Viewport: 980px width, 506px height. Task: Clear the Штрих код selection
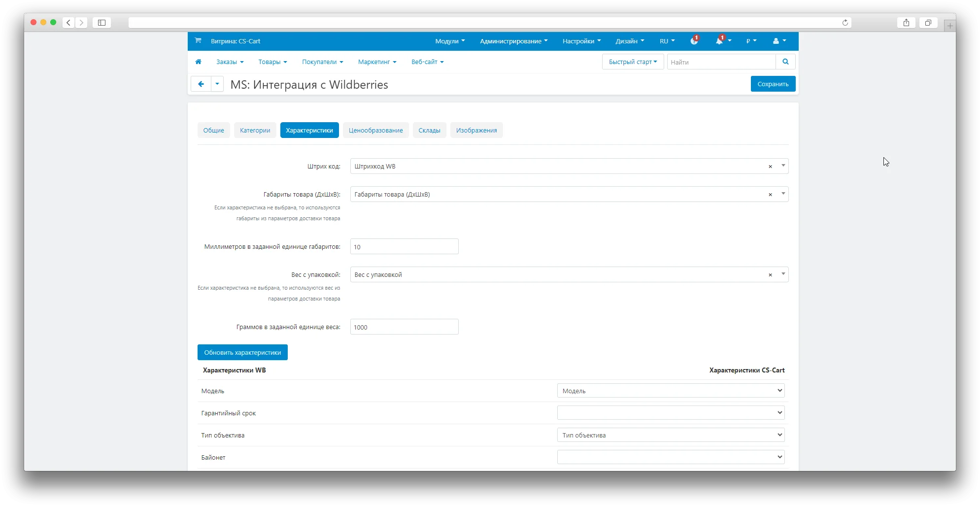(x=770, y=167)
